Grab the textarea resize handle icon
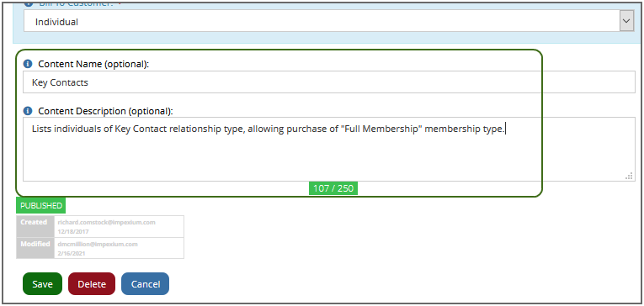Image resolution: width=644 pixels, height=306 pixels. pyautogui.click(x=629, y=176)
